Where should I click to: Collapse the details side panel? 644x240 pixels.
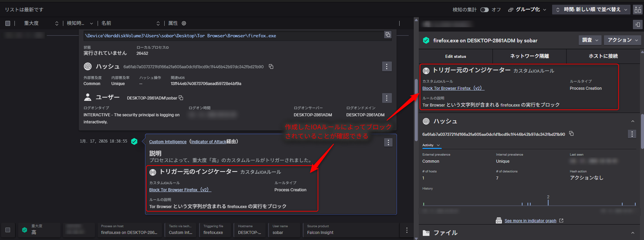click(x=637, y=25)
